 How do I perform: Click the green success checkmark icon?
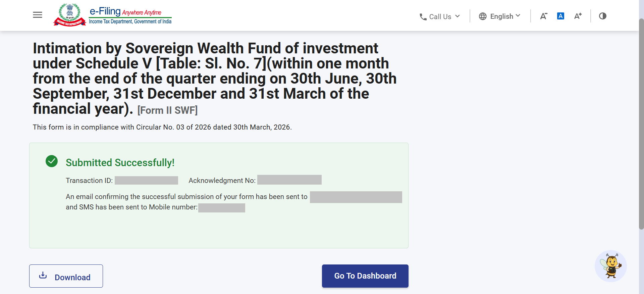point(52,161)
